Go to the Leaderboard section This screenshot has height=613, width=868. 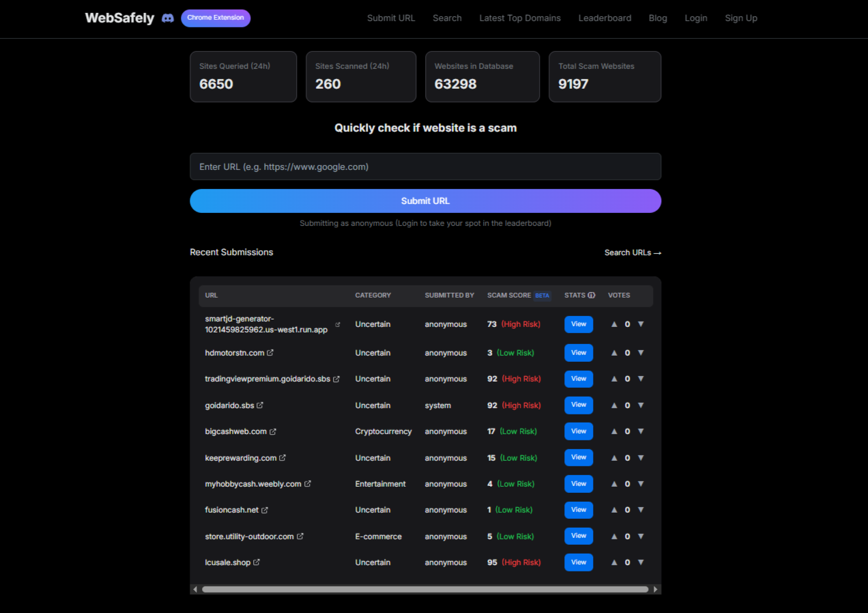point(605,18)
